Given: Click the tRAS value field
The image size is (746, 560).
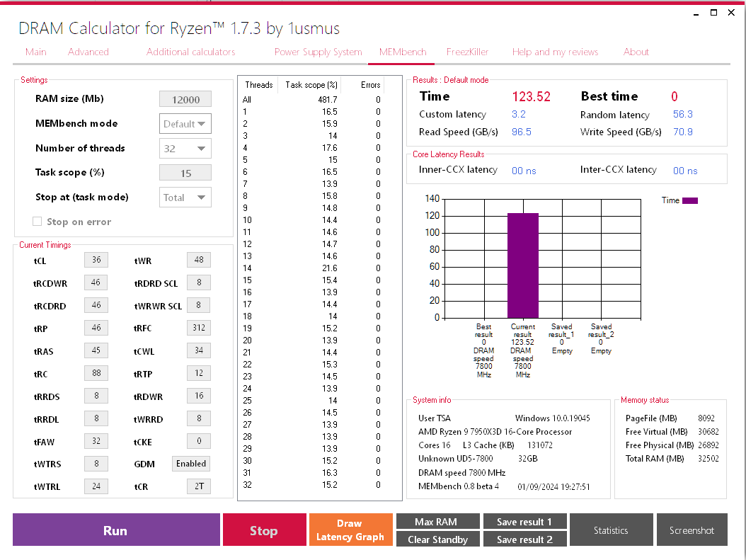Looking at the screenshot, I should coord(96,350).
